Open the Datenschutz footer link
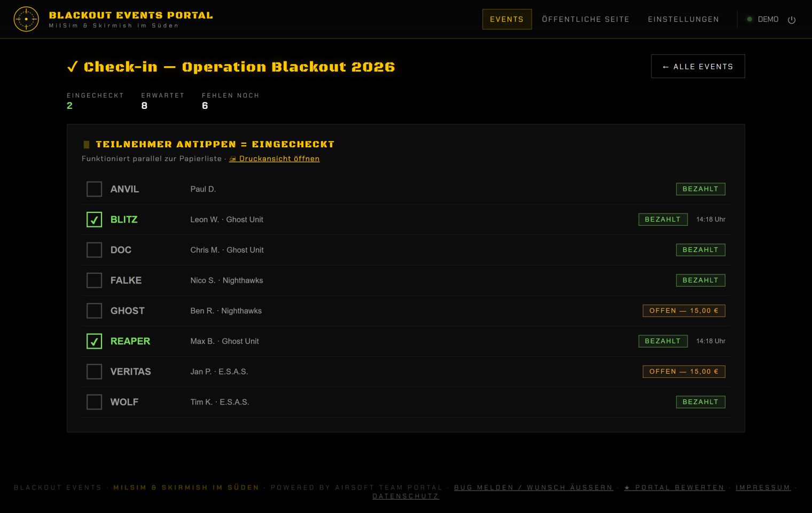The height and width of the screenshot is (513, 812). [406, 496]
